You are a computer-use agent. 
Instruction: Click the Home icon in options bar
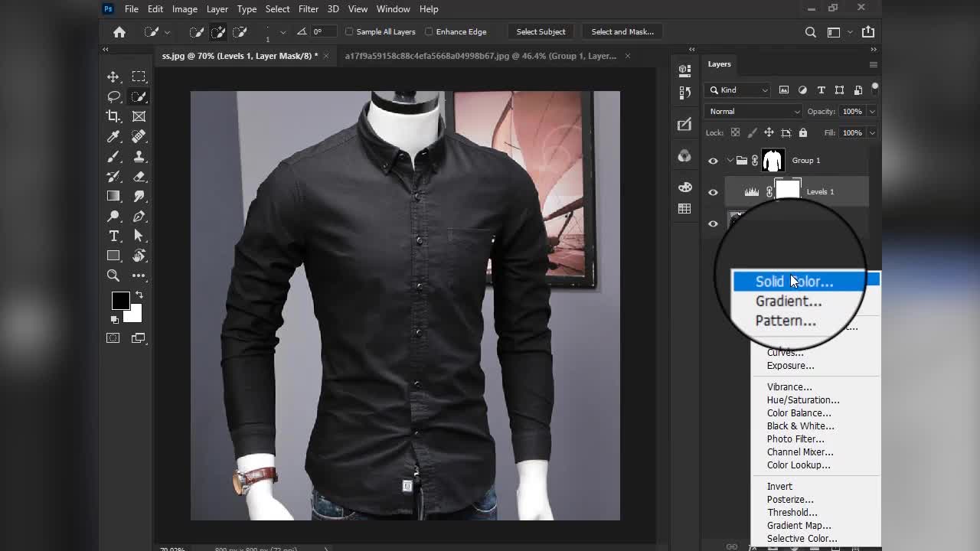point(119,32)
